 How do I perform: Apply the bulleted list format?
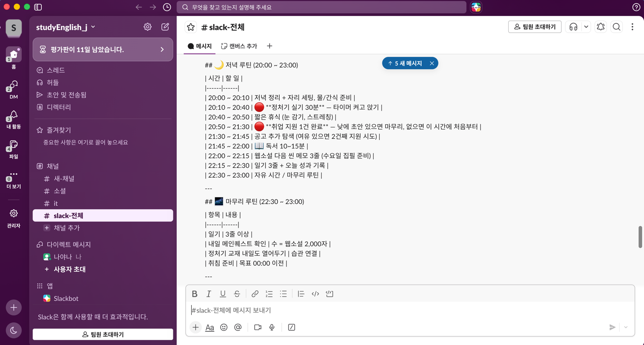[283, 294]
